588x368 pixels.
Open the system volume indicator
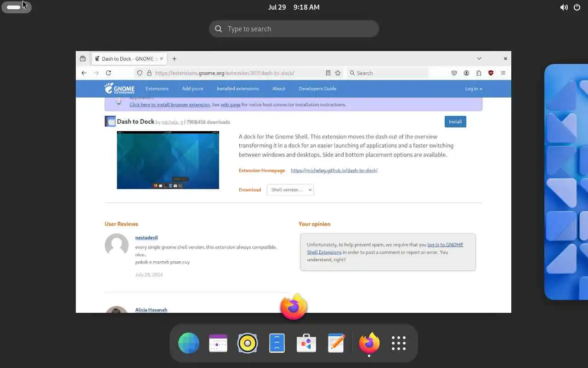[564, 7]
